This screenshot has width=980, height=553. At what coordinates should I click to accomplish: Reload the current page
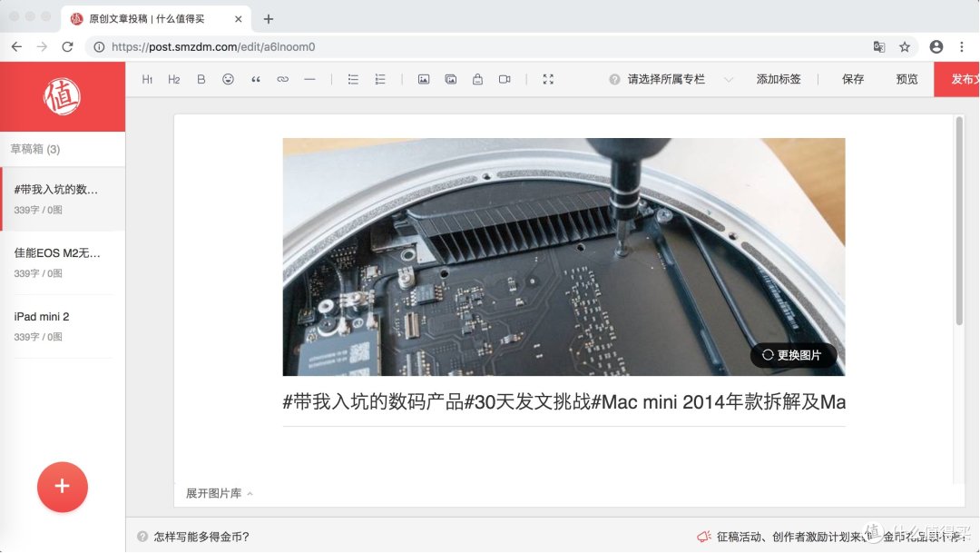67,47
